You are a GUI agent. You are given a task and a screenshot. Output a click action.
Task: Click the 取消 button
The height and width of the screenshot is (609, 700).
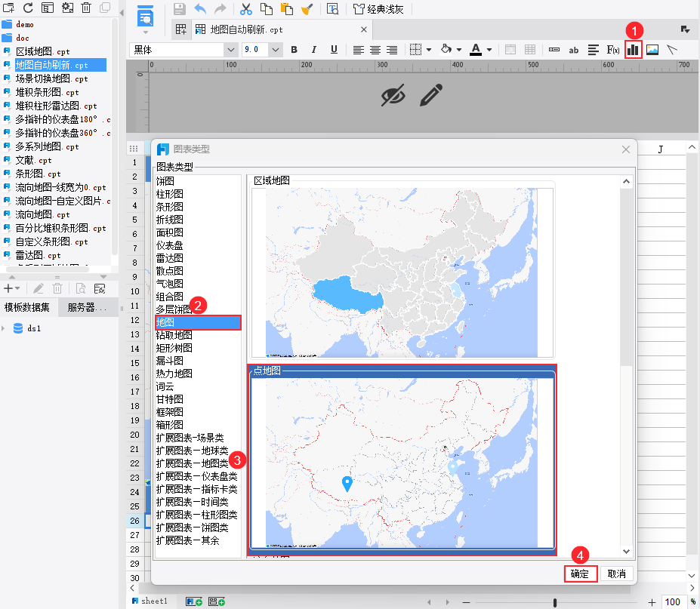click(x=616, y=574)
